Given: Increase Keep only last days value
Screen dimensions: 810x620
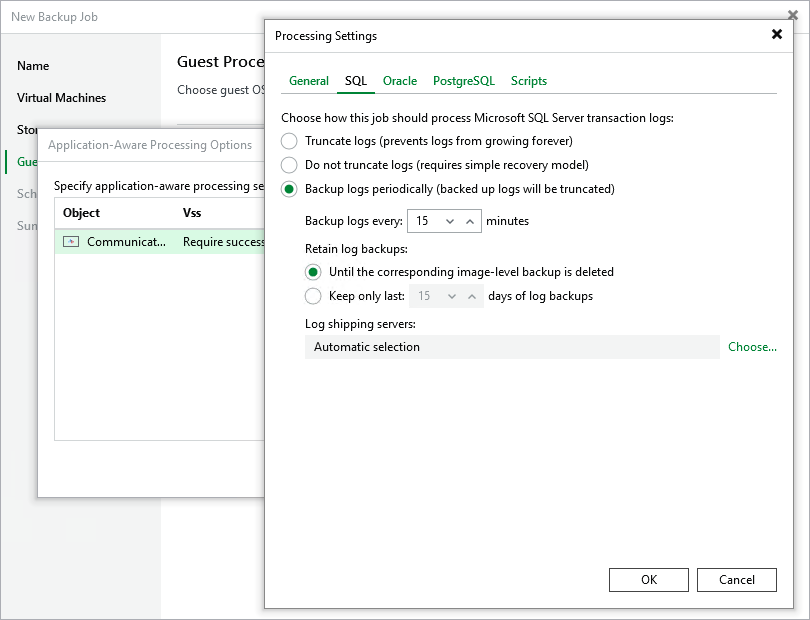Looking at the screenshot, I should pos(472,296).
